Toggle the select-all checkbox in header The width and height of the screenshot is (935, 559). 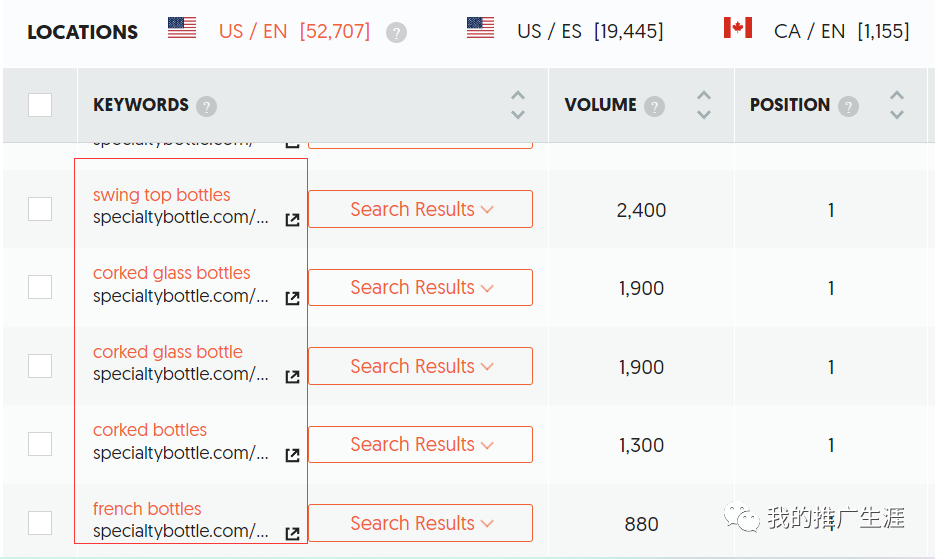click(x=40, y=105)
